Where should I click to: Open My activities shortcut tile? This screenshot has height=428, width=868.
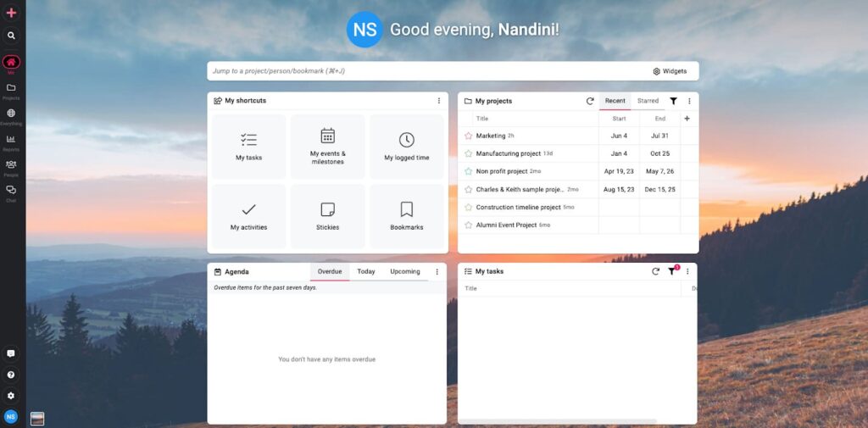click(248, 216)
